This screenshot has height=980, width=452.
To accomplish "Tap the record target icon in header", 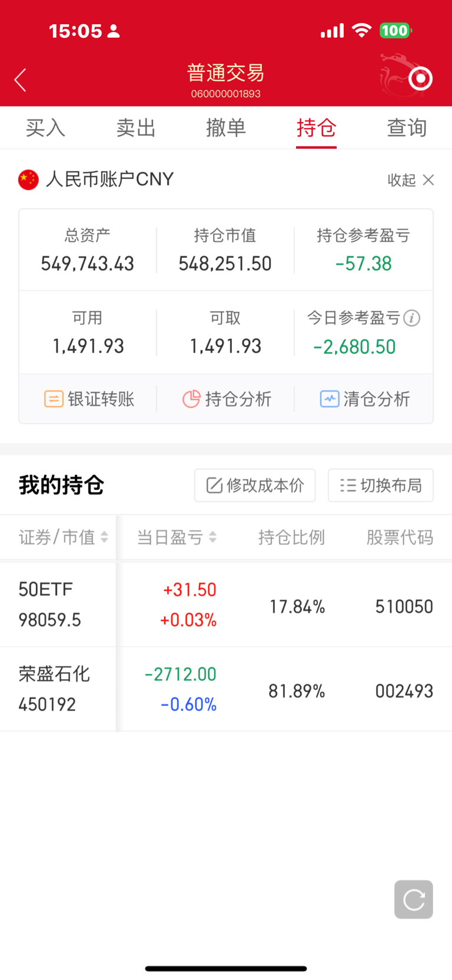I will (420, 78).
